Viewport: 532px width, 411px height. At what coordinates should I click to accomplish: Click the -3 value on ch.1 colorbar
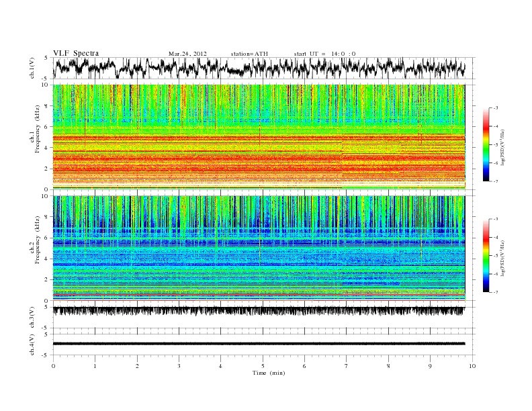click(496, 108)
